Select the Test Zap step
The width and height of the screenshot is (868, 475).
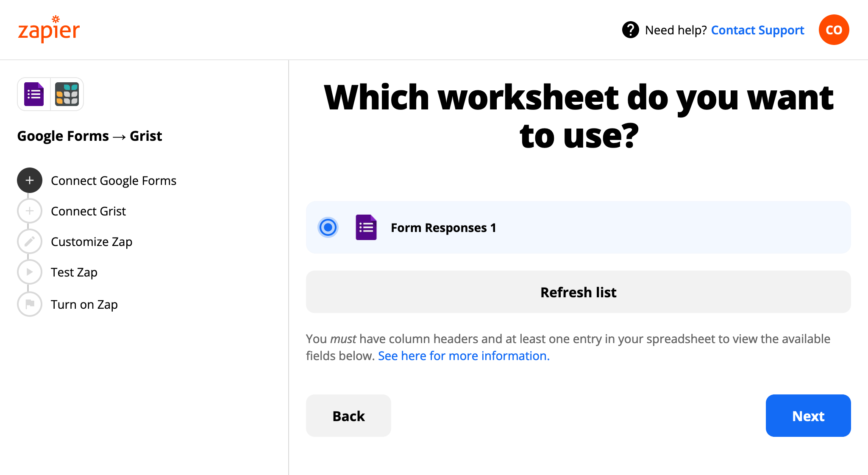pos(74,272)
